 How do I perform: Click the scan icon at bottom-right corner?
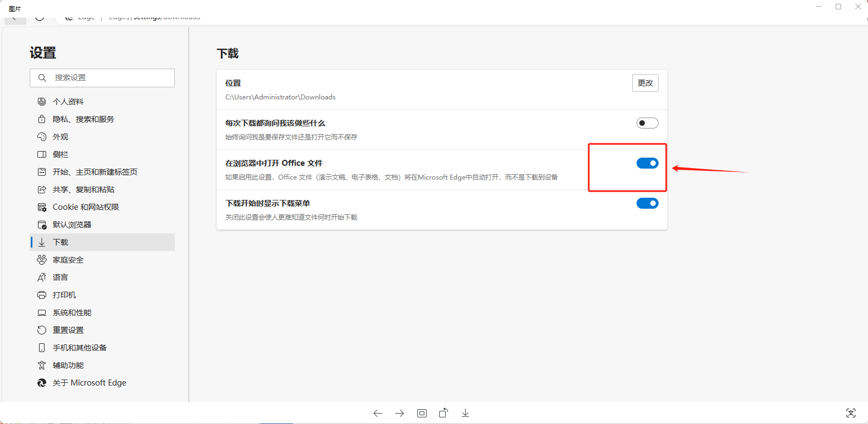click(x=851, y=413)
